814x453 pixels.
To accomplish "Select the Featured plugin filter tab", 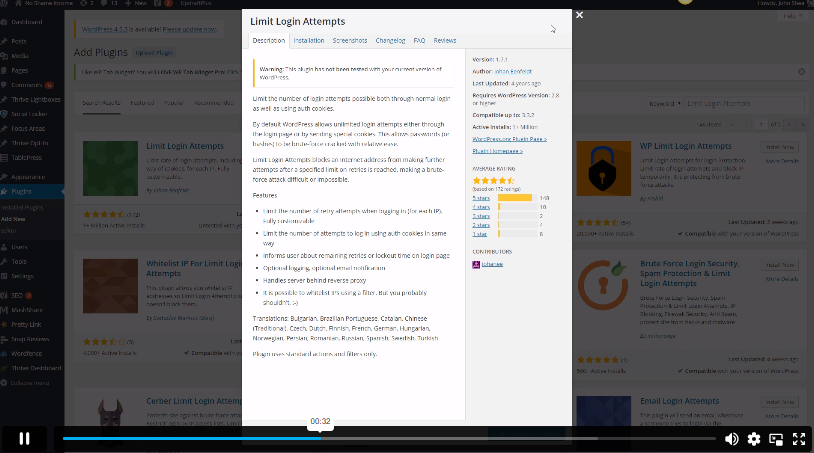I will point(142,103).
